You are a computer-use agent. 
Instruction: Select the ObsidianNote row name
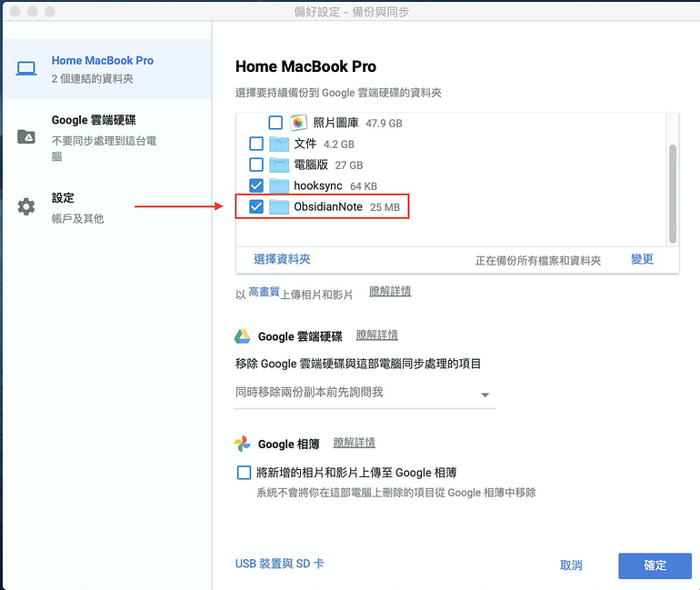coord(328,206)
